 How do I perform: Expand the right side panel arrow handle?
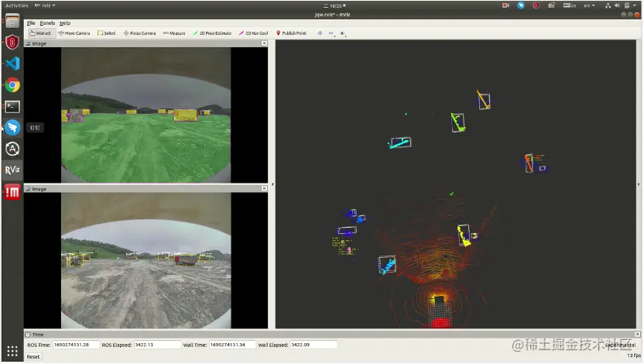pos(639,184)
